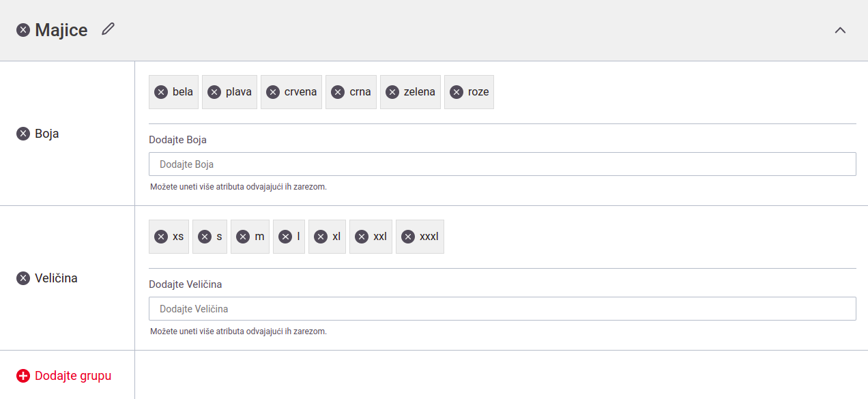Image resolution: width=868 pixels, height=399 pixels.
Task: Remove the 'zelena' color tag
Action: click(x=392, y=92)
